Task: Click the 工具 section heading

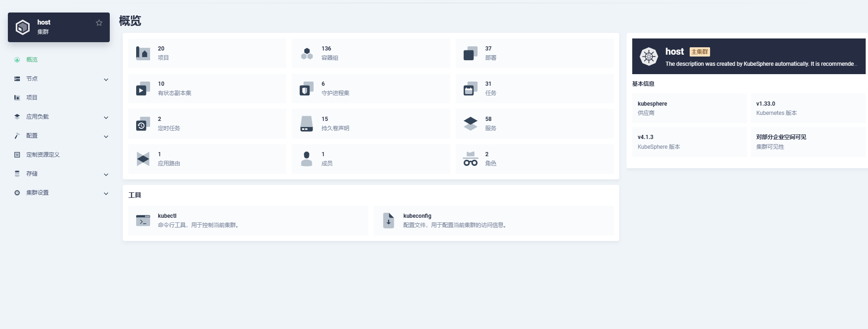Action: click(135, 195)
